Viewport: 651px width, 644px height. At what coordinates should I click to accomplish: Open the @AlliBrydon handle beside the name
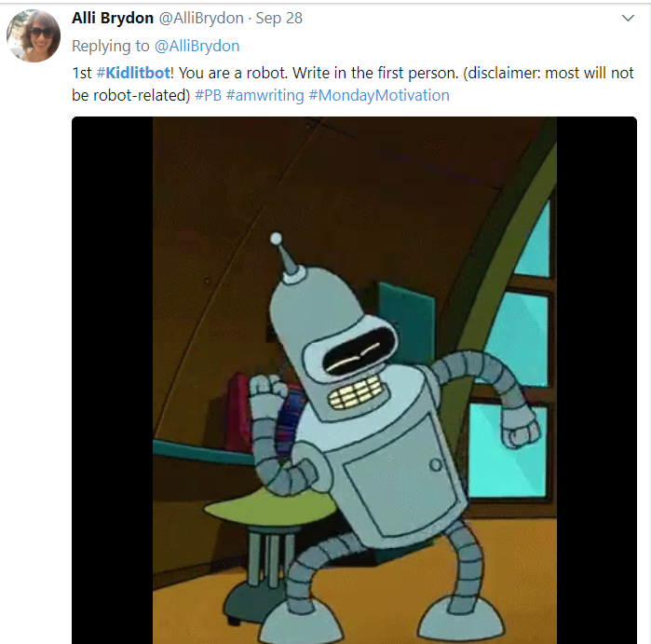(201, 19)
